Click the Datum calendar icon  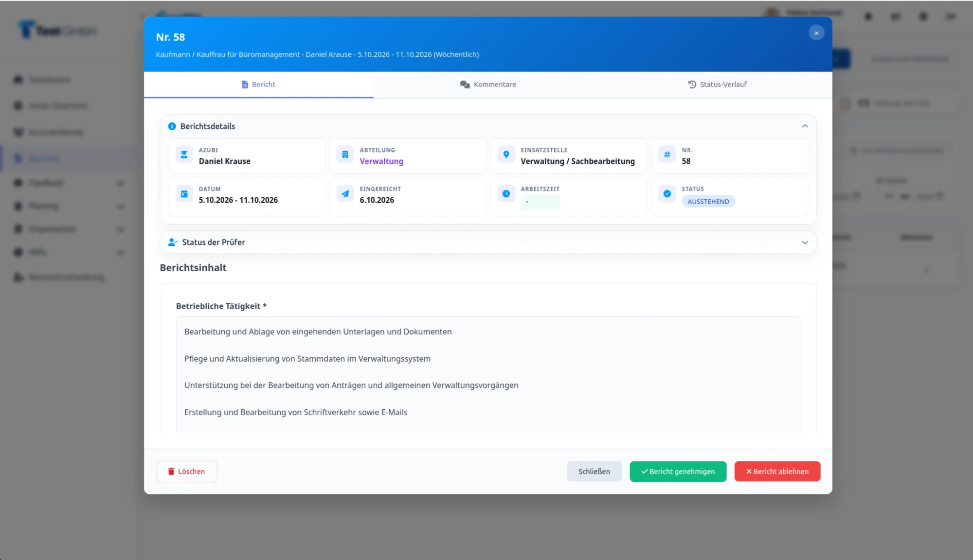[184, 193]
